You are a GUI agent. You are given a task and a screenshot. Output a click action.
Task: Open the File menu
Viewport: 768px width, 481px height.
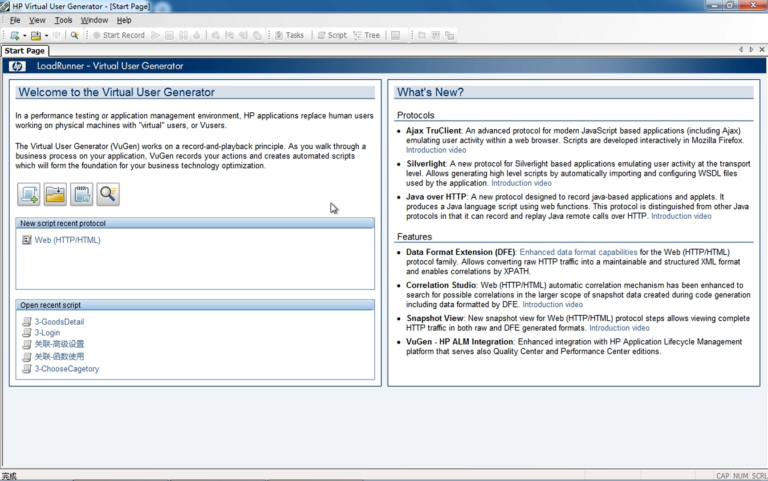coord(15,20)
